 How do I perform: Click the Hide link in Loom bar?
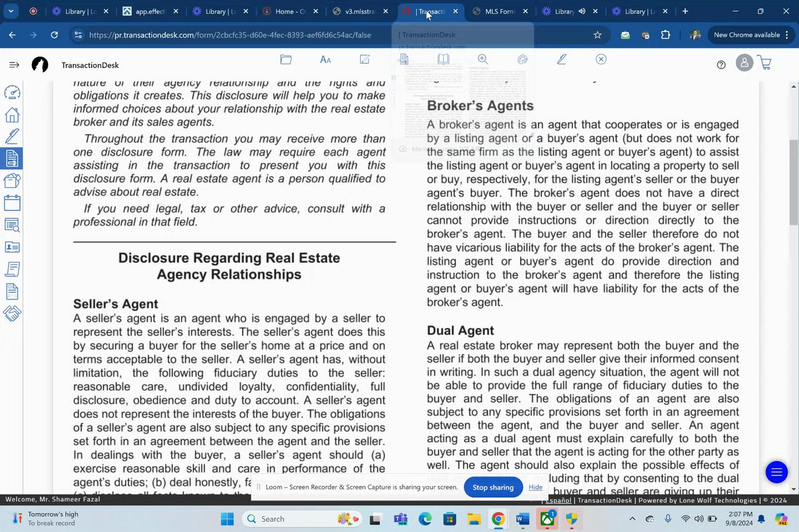click(x=536, y=487)
